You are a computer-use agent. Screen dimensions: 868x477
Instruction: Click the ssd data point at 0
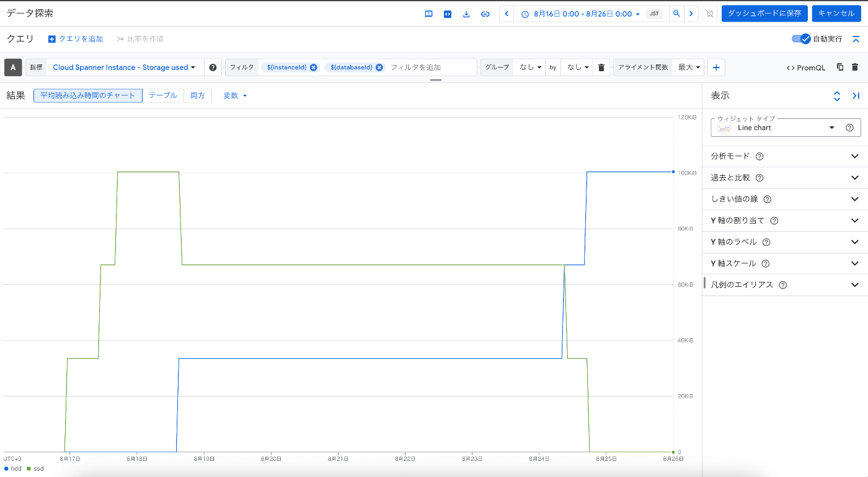coord(673,452)
